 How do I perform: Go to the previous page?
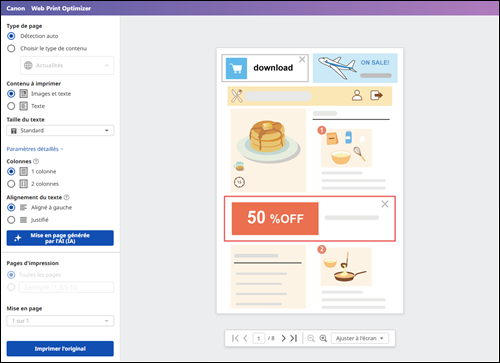point(245,338)
